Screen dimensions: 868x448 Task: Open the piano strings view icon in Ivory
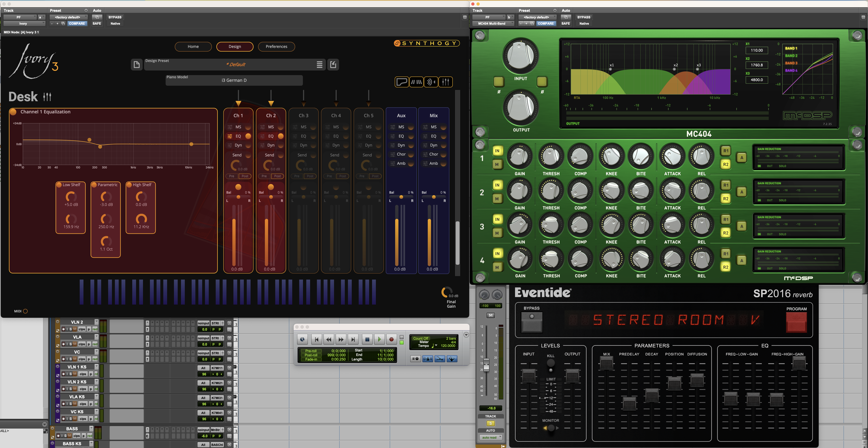click(416, 82)
